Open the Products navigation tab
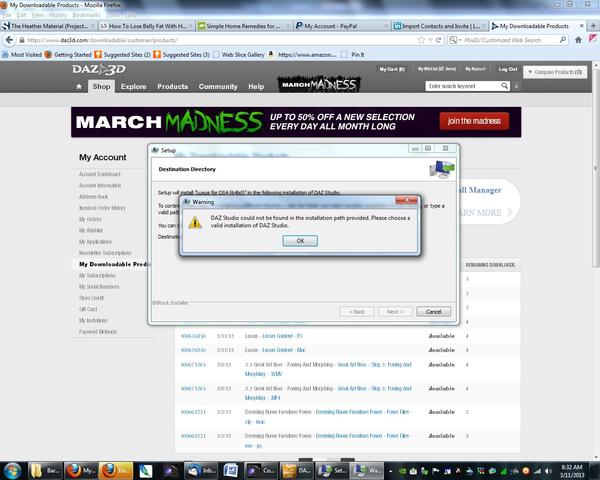Viewport: 600px width, 480px height. click(x=173, y=87)
